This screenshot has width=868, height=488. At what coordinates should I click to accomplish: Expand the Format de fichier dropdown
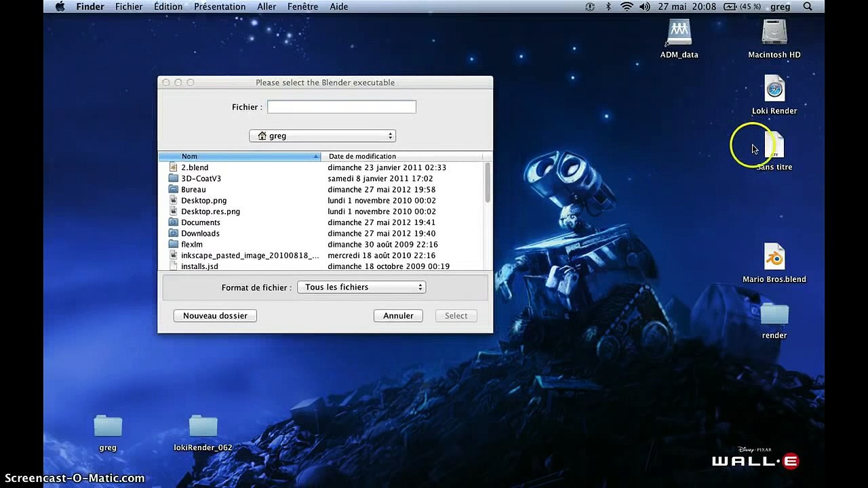[x=361, y=287]
